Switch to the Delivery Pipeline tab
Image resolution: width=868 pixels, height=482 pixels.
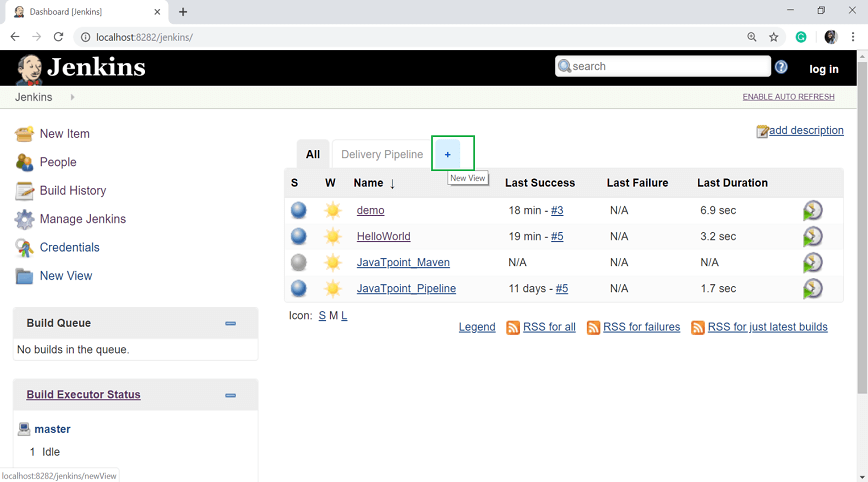point(382,154)
